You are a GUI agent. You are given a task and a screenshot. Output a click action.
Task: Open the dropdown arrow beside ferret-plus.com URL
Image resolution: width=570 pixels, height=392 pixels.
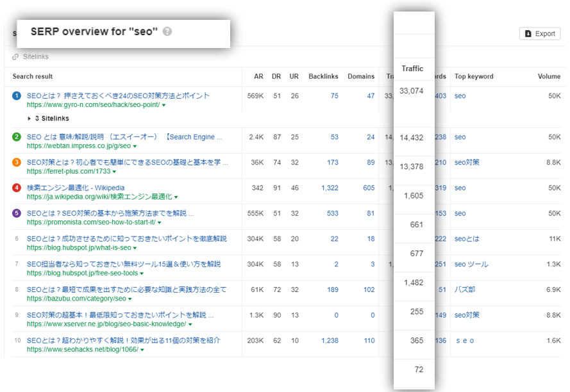(115, 172)
